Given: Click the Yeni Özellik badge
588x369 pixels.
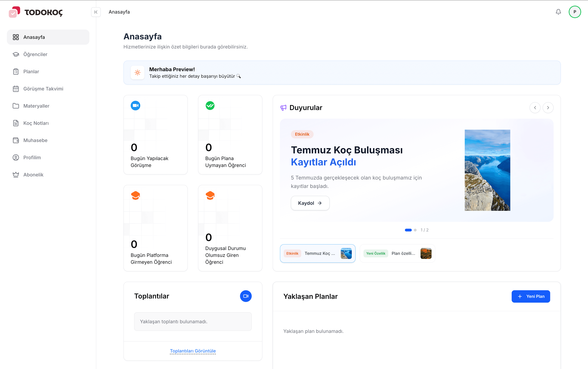Looking at the screenshot, I should [x=376, y=253].
